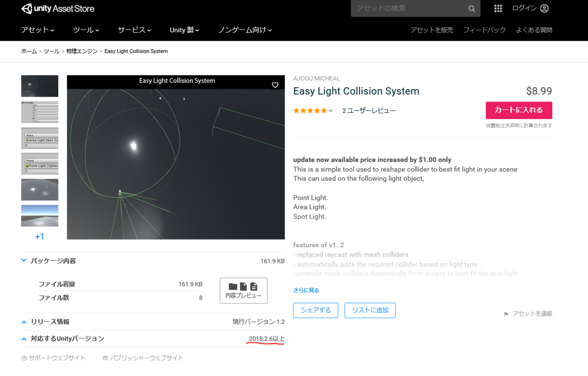Viewport: 588px width, 376px height.
Task: Select the first dark light thumbnail
Action: click(40, 86)
